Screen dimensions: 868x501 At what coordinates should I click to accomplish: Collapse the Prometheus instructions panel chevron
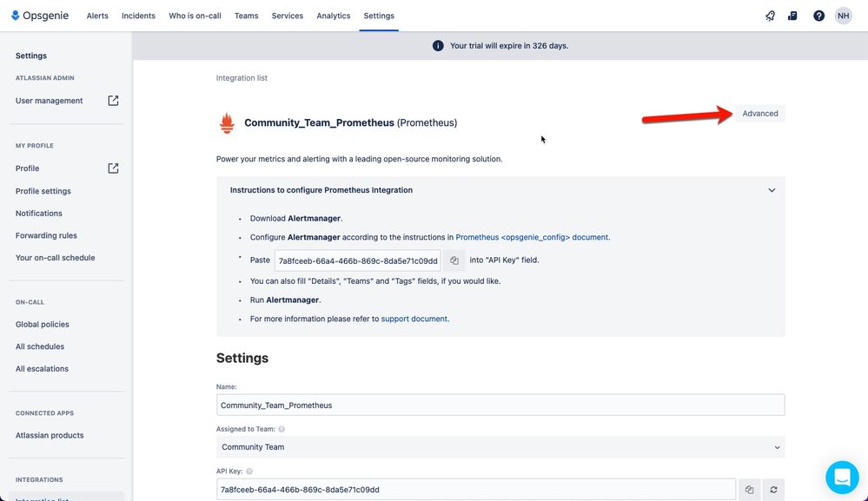772,190
